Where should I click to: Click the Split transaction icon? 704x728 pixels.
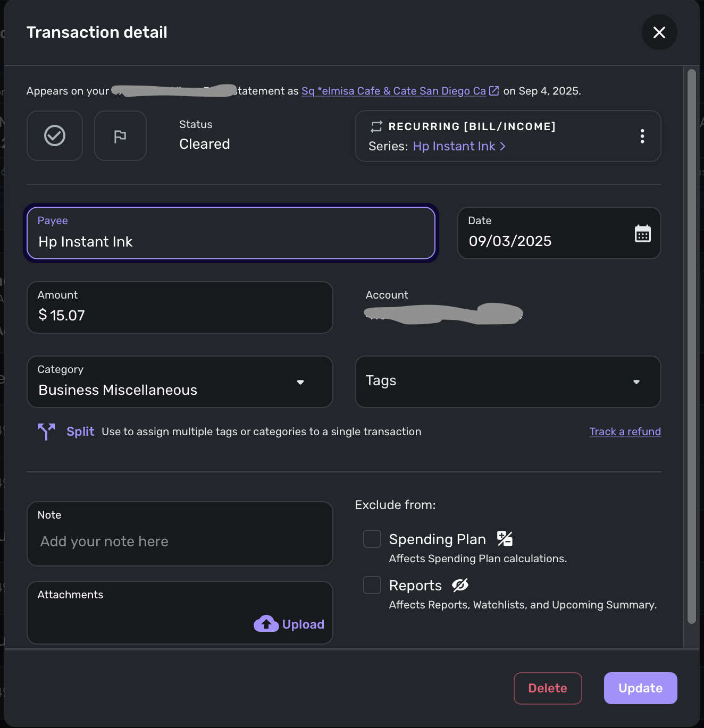click(x=46, y=431)
